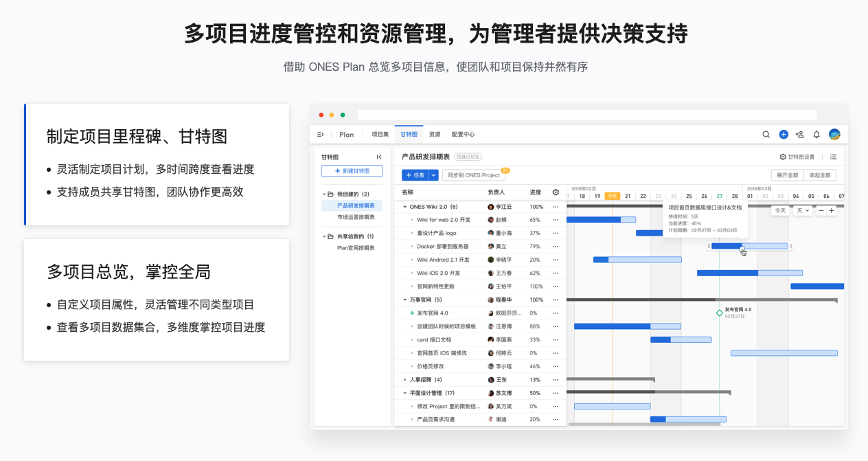
Task: Switch to the 项目集 tab
Action: [380, 135]
